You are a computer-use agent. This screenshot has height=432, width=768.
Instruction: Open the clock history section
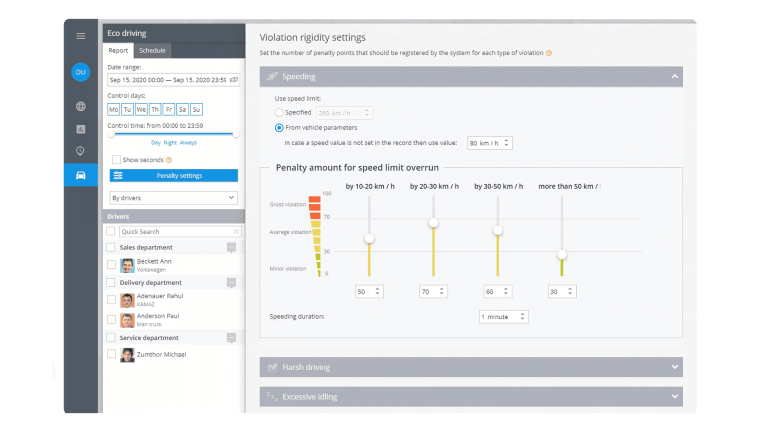(x=81, y=151)
